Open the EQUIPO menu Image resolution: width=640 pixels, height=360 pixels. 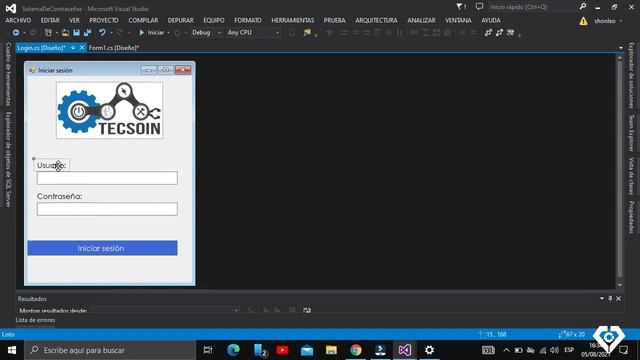[214, 20]
